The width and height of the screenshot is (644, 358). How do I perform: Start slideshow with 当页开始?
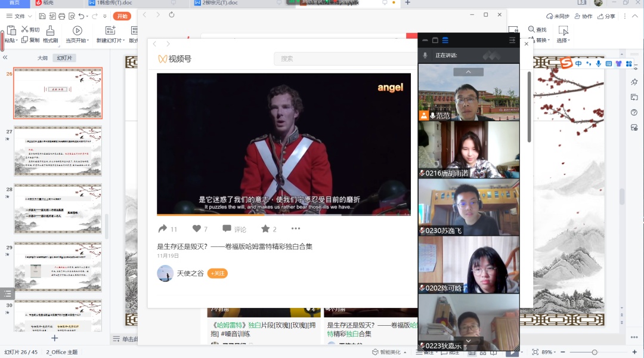tap(77, 35)
